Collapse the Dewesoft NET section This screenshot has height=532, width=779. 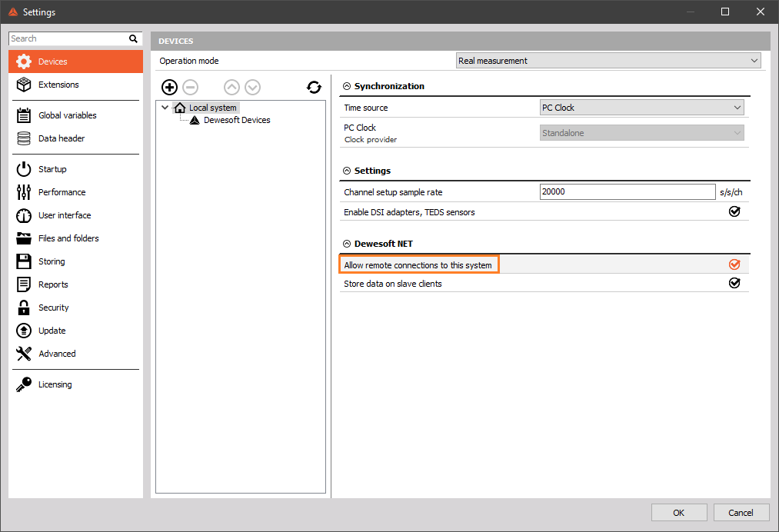click(347, 244)
